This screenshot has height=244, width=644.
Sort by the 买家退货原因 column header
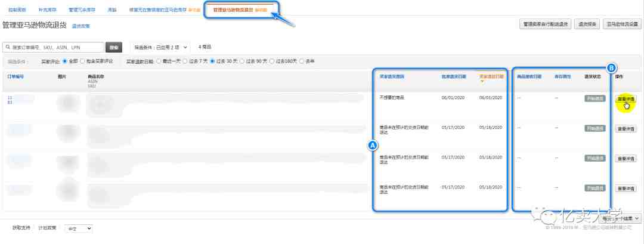[x=391, y=76]
